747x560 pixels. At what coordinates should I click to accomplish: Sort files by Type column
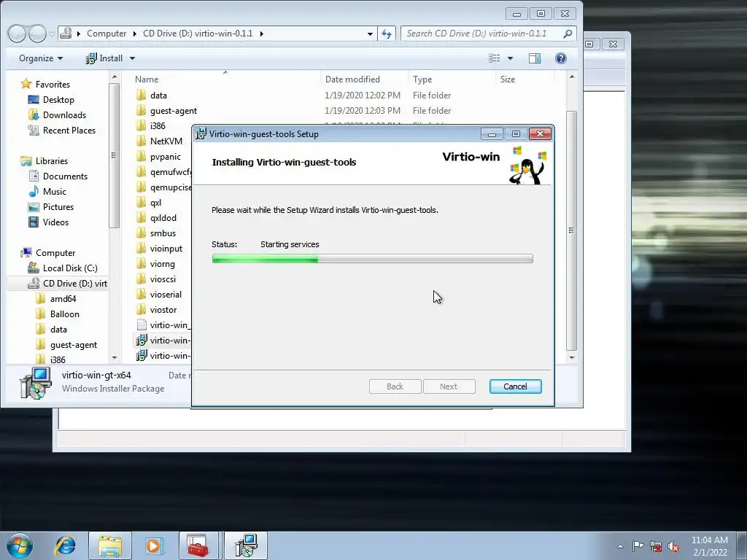[x=422, y=79]
